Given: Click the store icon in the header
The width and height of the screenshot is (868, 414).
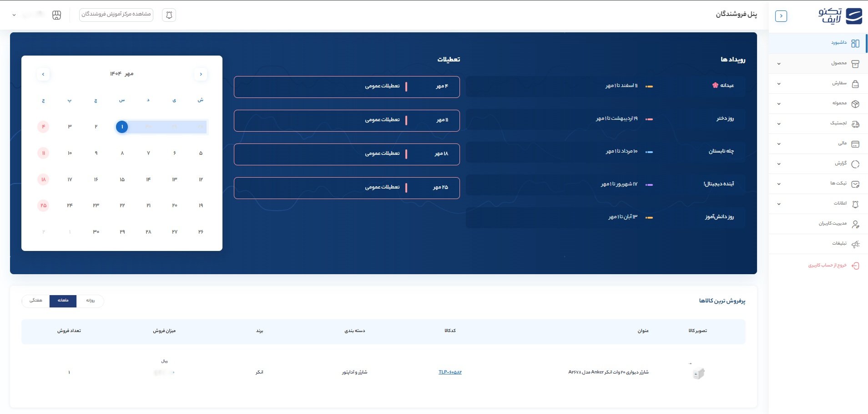Looking at the screenshot, I should point(56,15).
